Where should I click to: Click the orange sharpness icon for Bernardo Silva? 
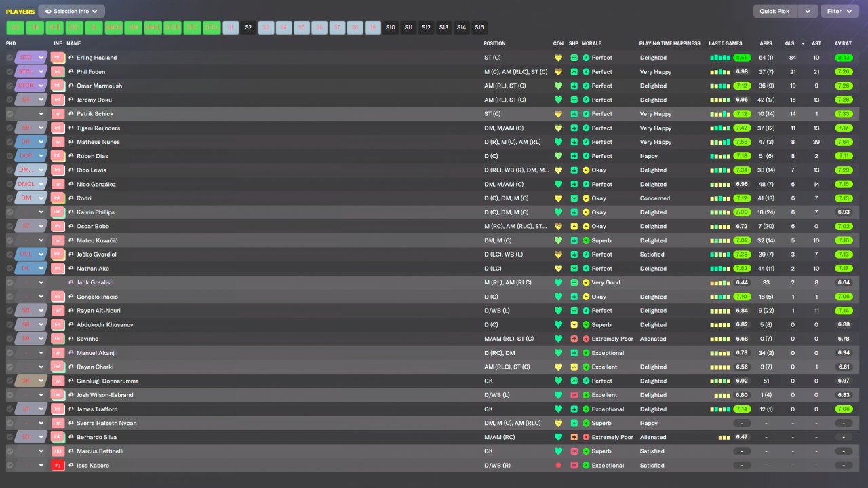click(x=574, y=437)
